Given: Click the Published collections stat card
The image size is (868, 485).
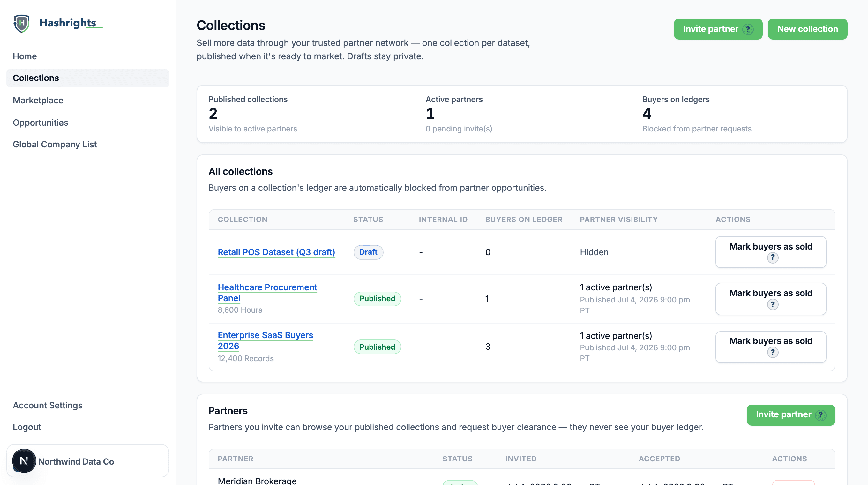Looking at the screenshot, I should click(x=305, y=114).
